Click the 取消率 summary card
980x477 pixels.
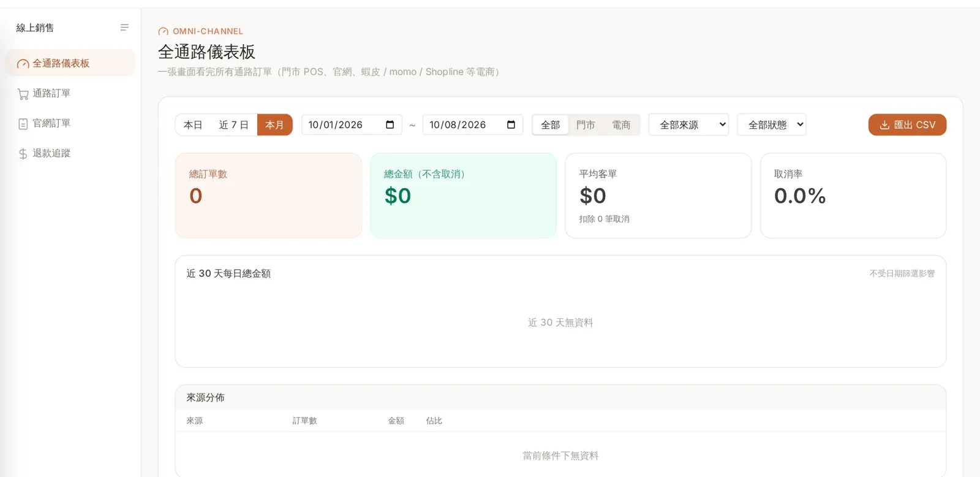pos(853,196)
